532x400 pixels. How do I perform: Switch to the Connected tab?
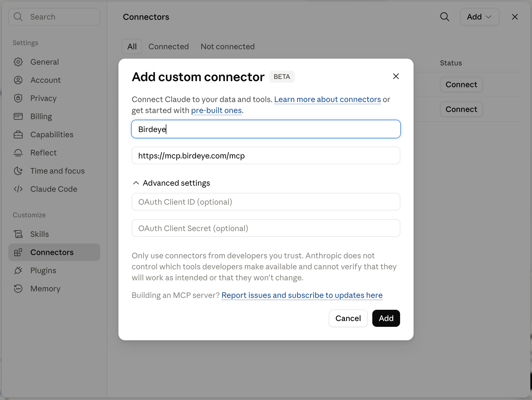pos(169,46)
